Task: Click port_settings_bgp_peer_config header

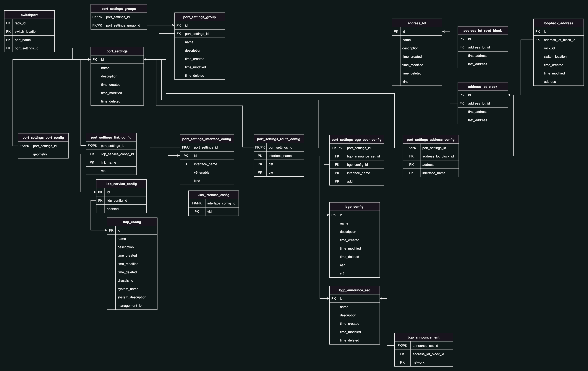Action: (x=357, y=139)
